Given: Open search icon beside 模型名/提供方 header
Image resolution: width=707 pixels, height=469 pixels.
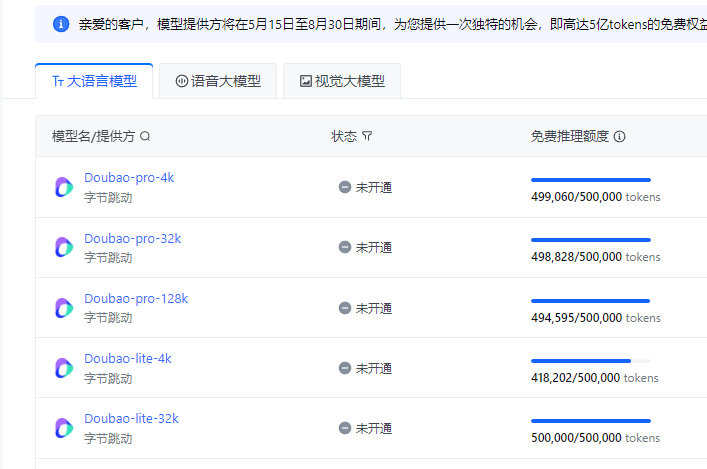Looking at the screenshot, I should [x=145, y=136].
